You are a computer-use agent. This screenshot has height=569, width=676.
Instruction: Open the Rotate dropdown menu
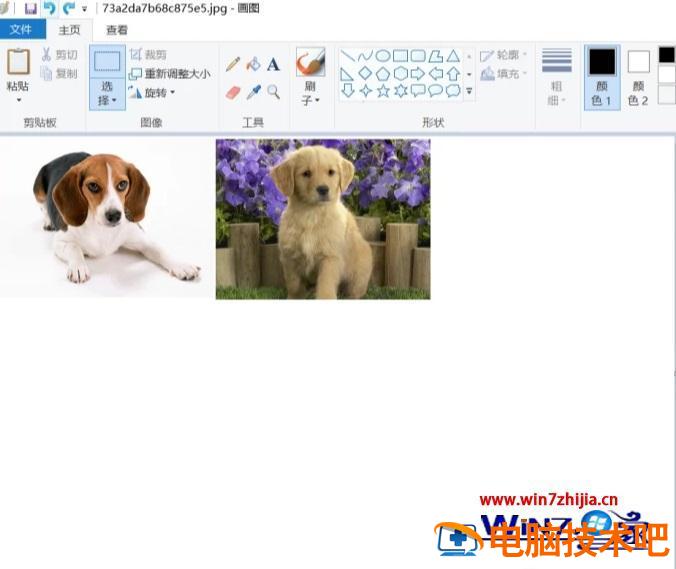point(173,93)
